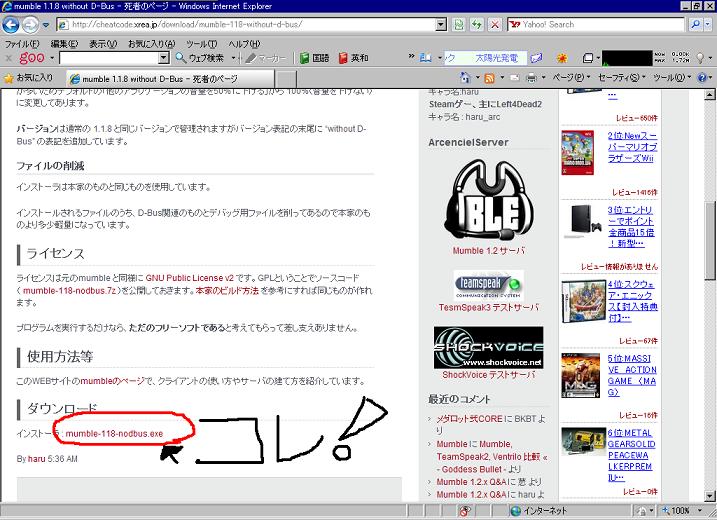Open the search provider dropdown arrow
The image size is (717, 520).
[x=708, y=25]
